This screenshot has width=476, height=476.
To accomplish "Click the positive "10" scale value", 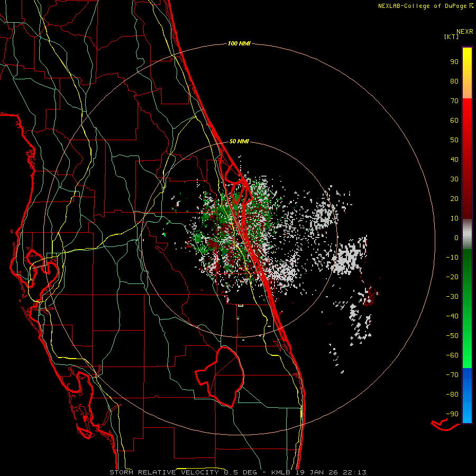I will (x=454, y=218).
